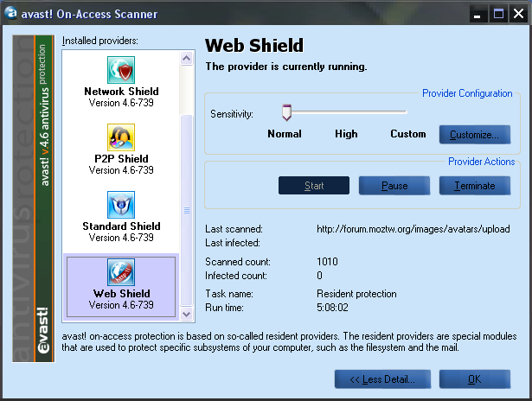
Task: Click the last scanned forum.moztw.org URL
Action: click(x=413, y=229)
